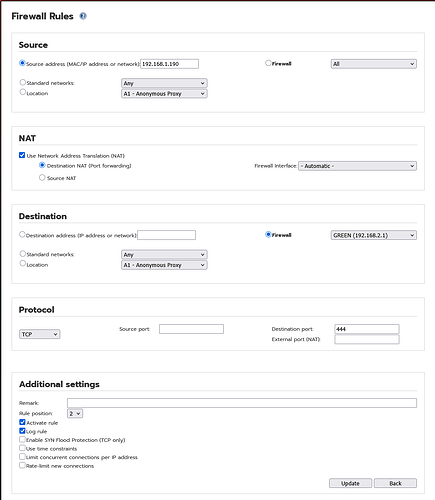Toggle the Activate rule checkbox
Screen dimensions: 435x500
22,422
